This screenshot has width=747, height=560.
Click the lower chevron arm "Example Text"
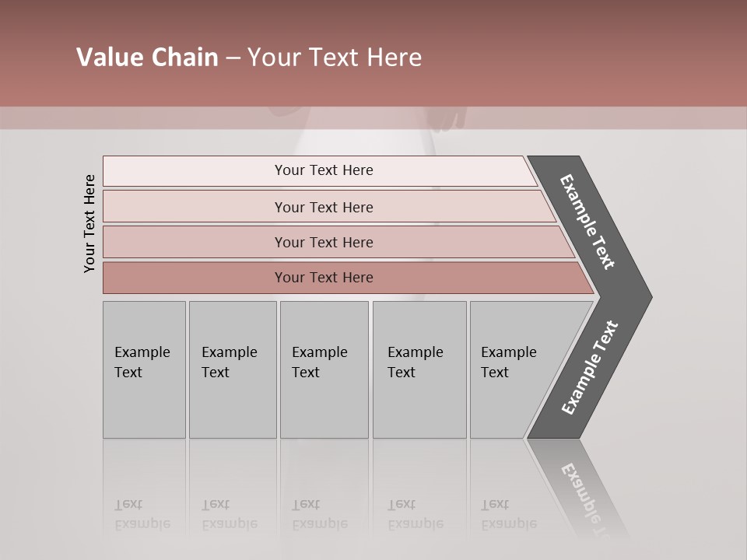(589, 368)
